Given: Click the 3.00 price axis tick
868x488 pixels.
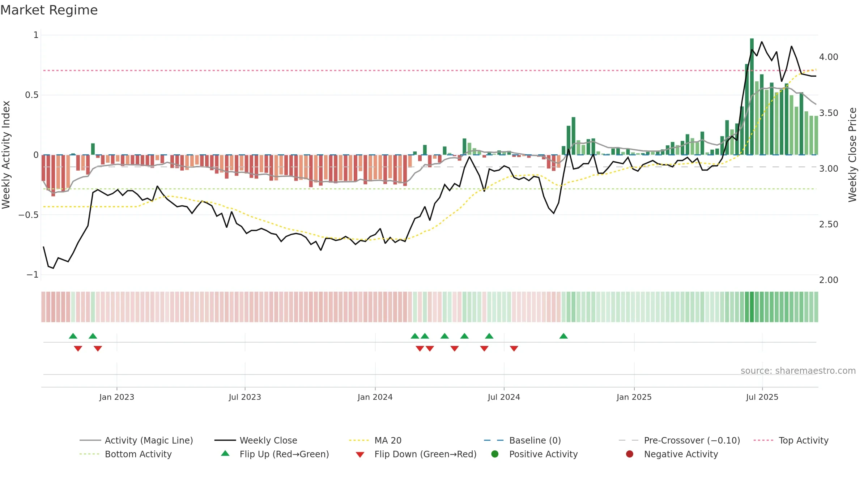Looking at the screenshot, I should coord(829,168).
